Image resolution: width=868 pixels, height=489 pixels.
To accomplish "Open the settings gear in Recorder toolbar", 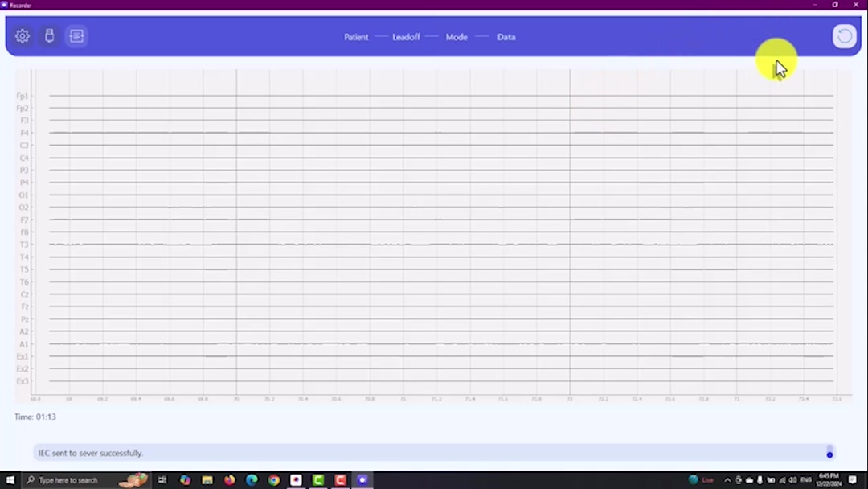I will pos(23,36).
